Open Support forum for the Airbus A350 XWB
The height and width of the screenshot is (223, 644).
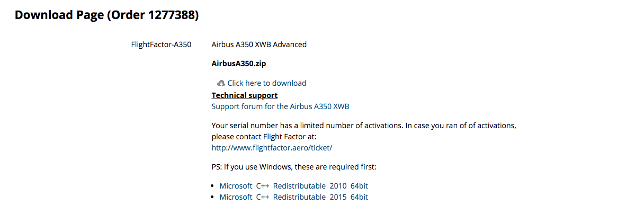pos(281,106)
